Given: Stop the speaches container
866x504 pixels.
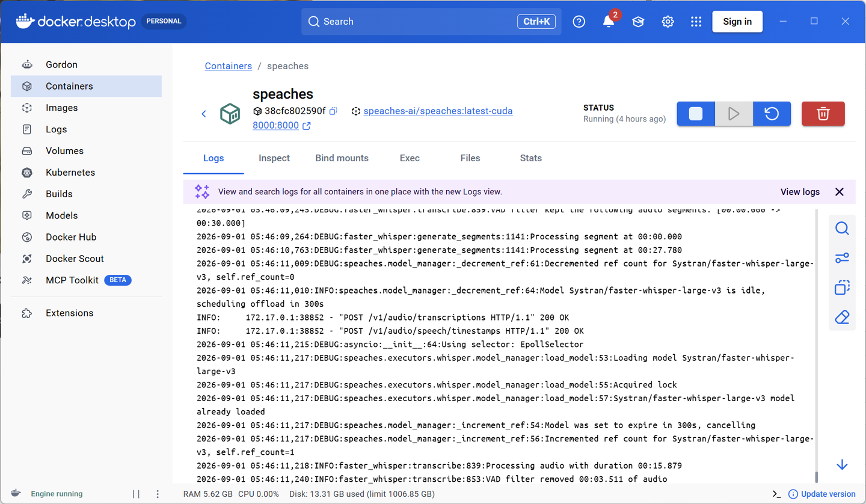Looking at the screenshot, I should click(696, 114).
